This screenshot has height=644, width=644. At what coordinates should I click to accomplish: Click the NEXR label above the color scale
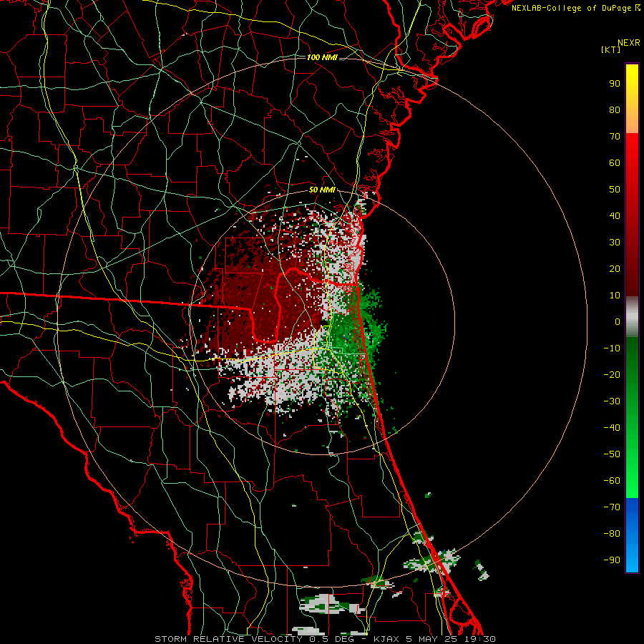coord(628,43)
